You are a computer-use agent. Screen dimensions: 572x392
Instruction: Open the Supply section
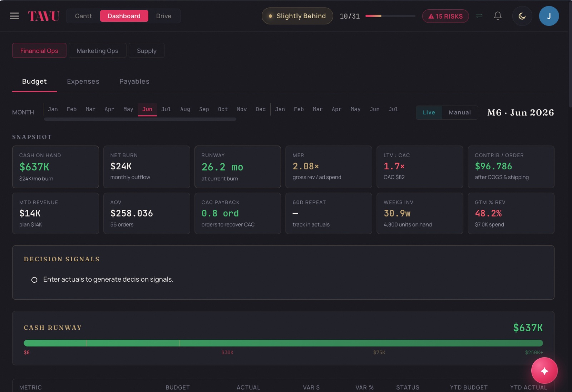pyautogui.click(x=147, y=51)
